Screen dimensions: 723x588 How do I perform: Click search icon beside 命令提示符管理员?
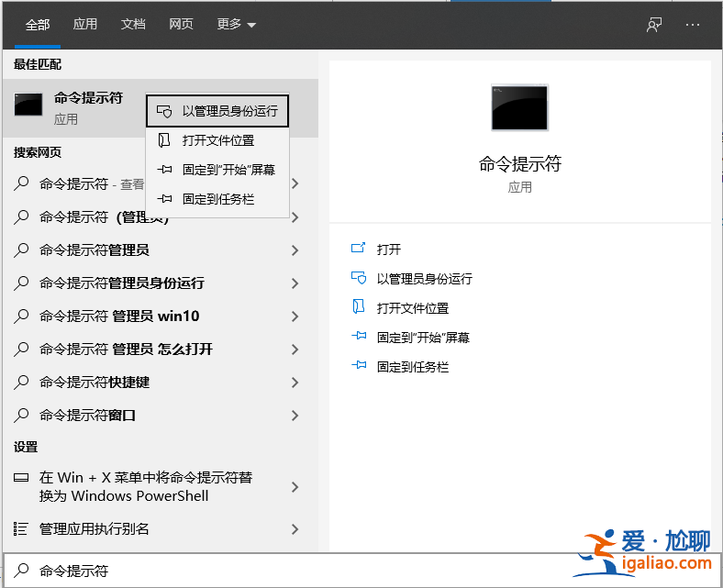[21, 250]
